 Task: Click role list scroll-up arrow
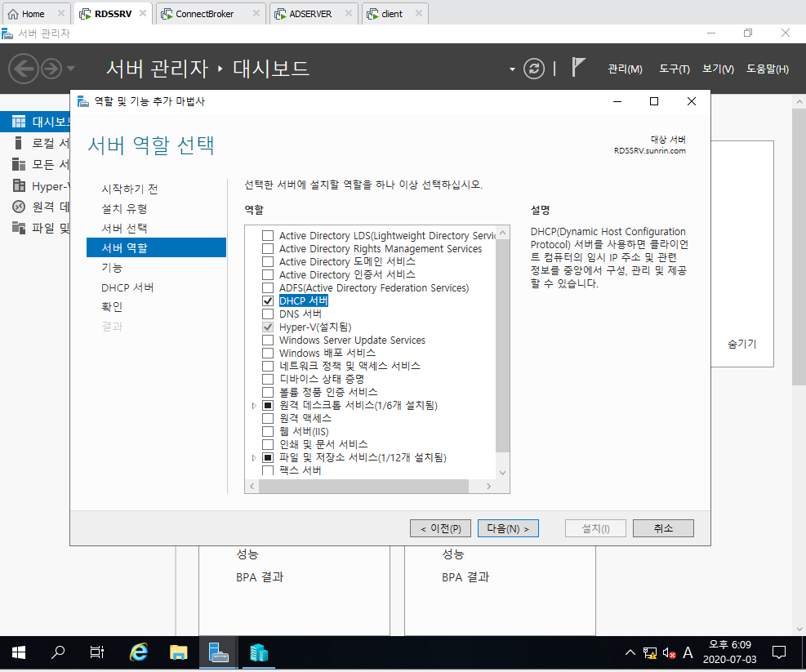(503, 233)
